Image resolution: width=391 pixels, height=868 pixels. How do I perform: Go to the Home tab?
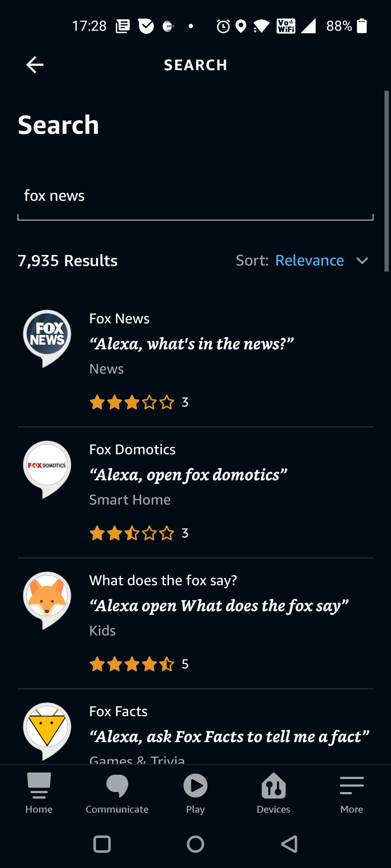tap(39, 793)
